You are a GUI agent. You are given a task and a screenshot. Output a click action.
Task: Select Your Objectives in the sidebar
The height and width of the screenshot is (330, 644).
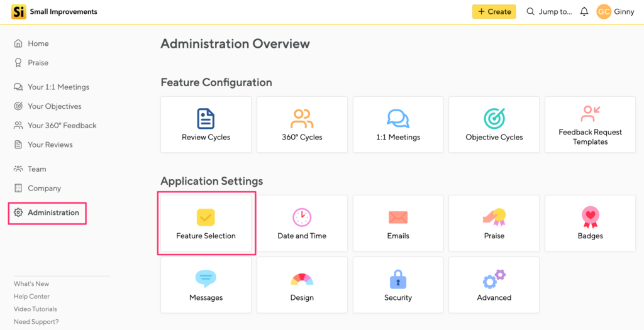(x=55, y=106)
